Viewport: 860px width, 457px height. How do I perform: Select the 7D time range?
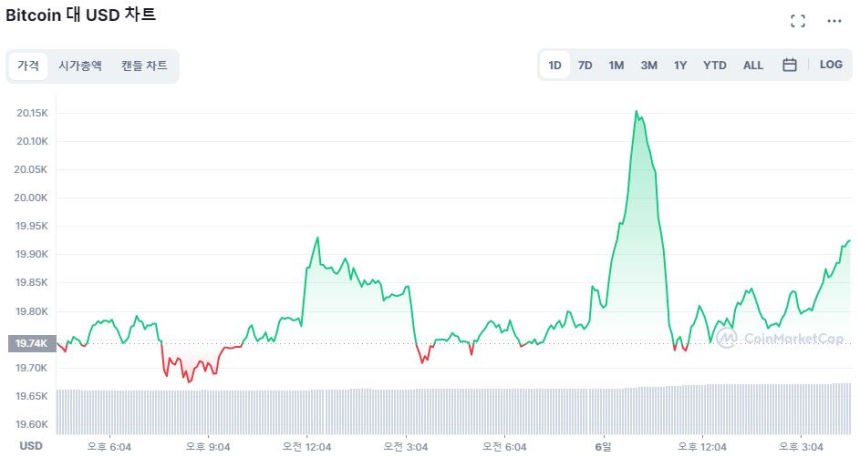(x=585, y=65)
